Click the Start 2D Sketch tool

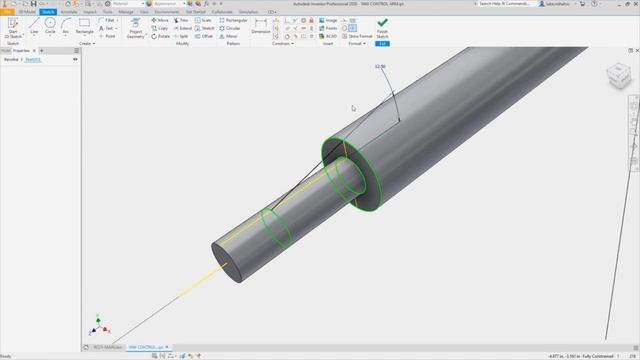pyautogui.click(x=13, y=28)
